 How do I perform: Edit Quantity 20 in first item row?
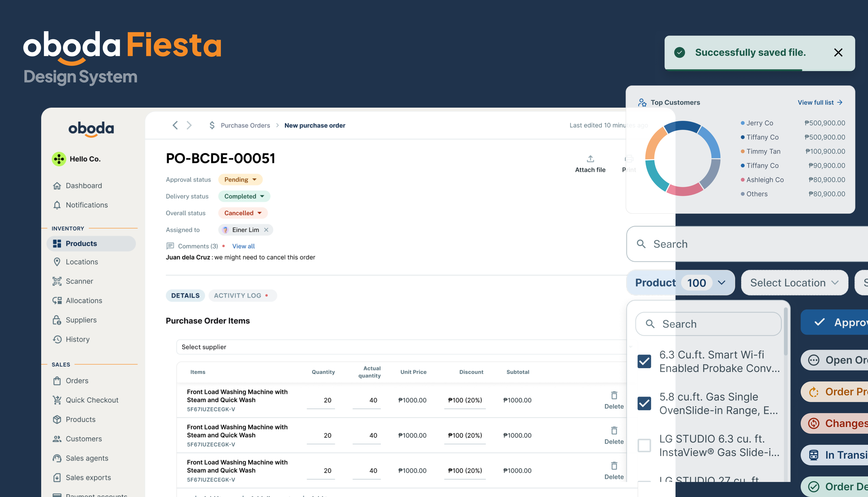click(x=321, y=400)
